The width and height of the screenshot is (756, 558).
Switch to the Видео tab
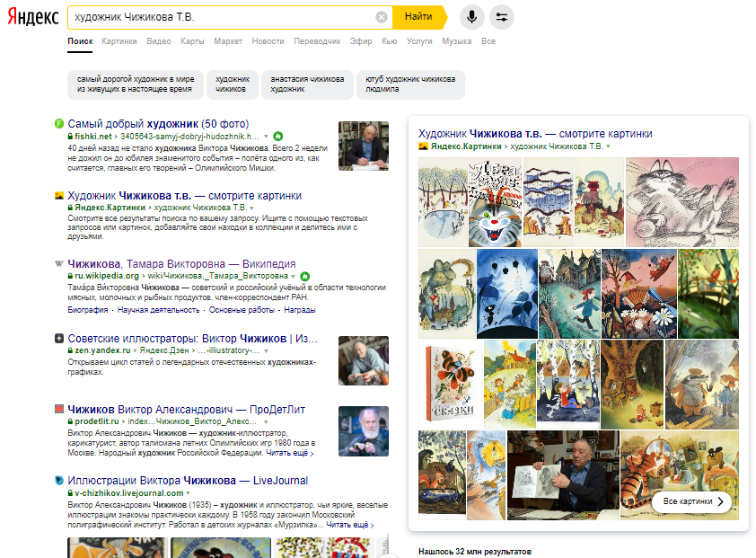159,41
